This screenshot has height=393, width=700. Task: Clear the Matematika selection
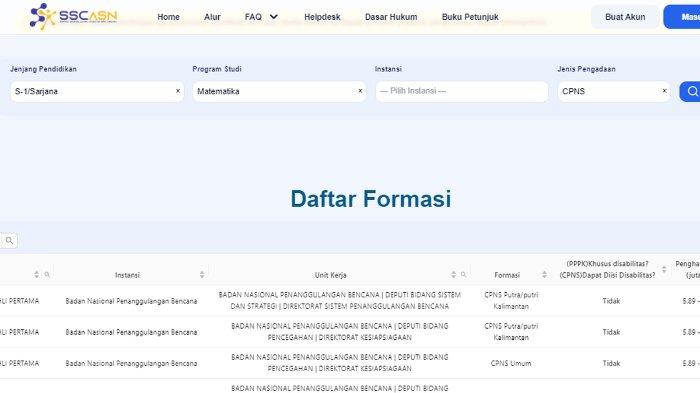360,91
